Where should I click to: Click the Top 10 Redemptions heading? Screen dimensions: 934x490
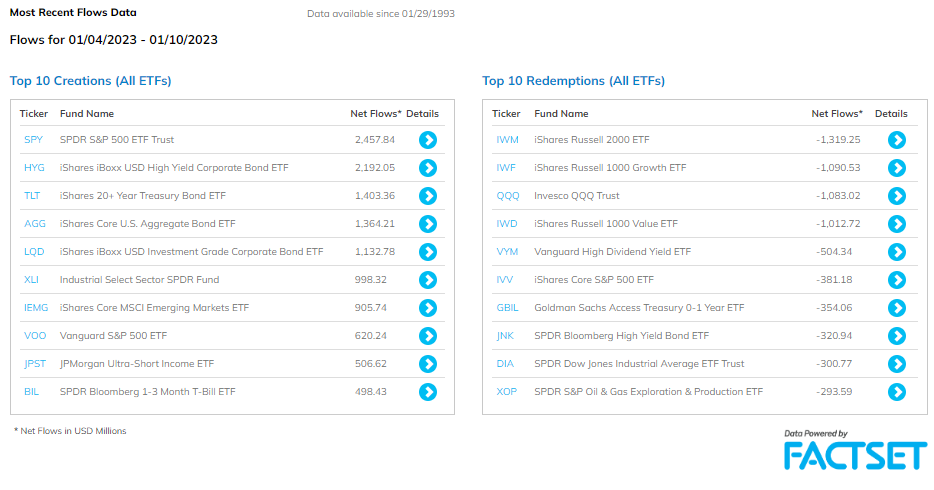point(574,81)
